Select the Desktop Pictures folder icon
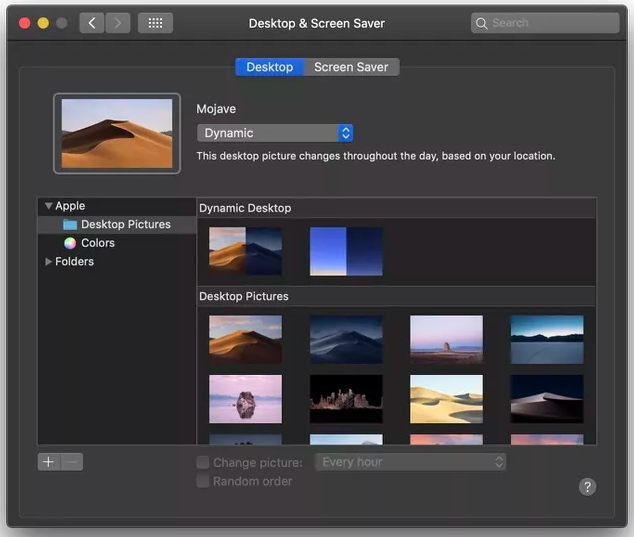634x537 pixels. coord(70,225)
